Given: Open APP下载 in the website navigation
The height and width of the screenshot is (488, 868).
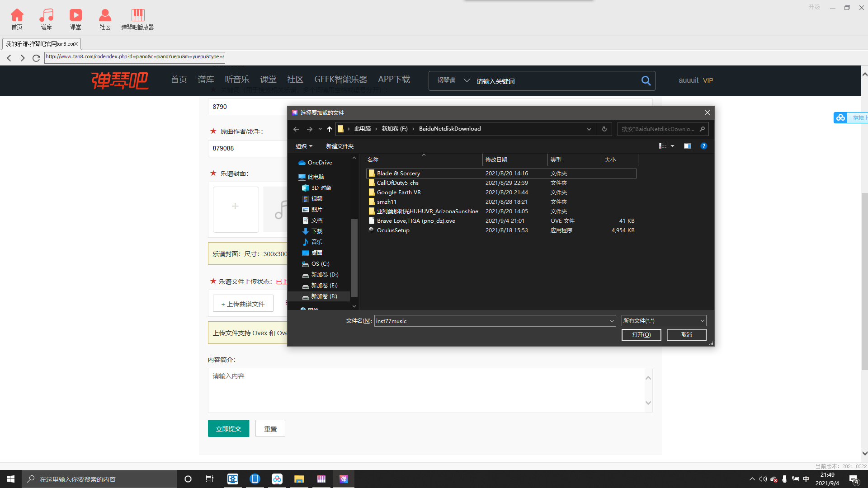Looking at the screenshot, I should pyautogui.click(x=394, y=80).
